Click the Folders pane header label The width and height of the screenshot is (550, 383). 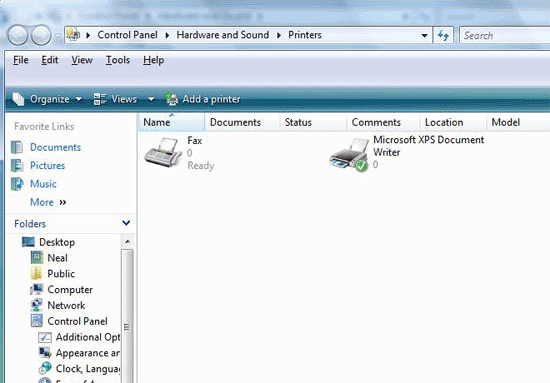(x=30, y=224)
